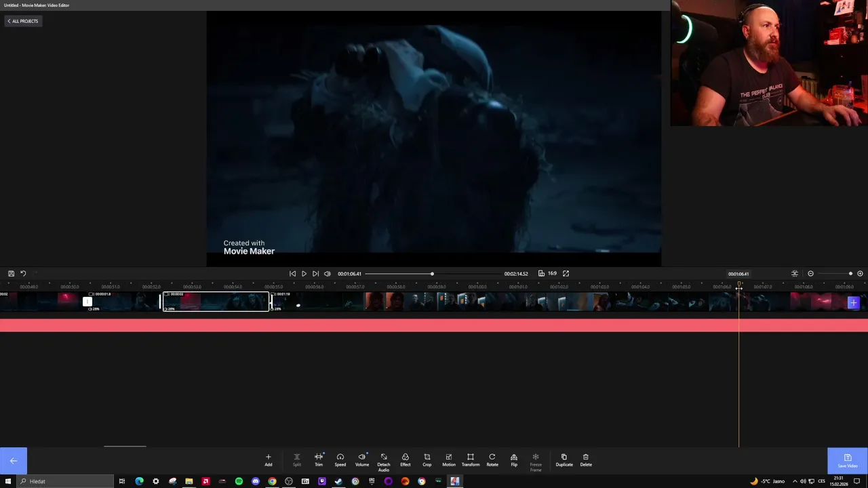Screen dimensions: 868x488
Task: Click Detach Audio
Action: pos(384,462)
